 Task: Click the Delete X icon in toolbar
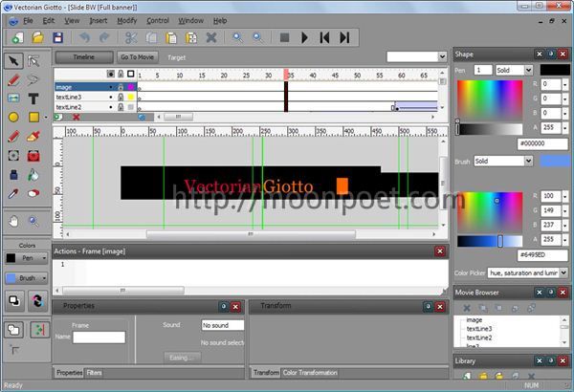pyautogui.click(x=211, y=37)
